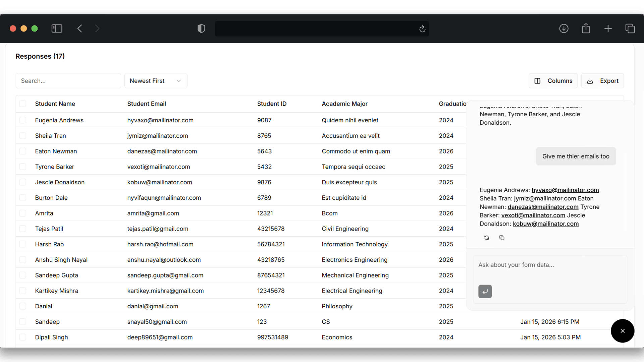The image size is (644, 362).
Task: Click the nyvifaqun@mailinator.com email cell
Action: coord(164,198)
